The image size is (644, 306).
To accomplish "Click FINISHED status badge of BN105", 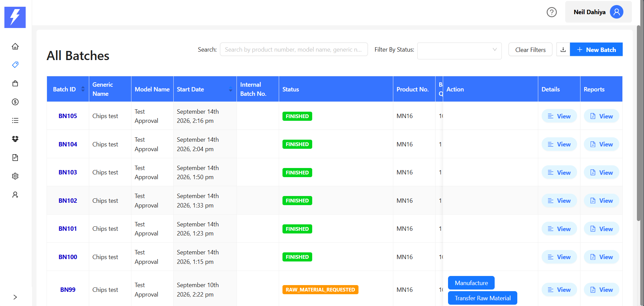I will tap(297, 116).
